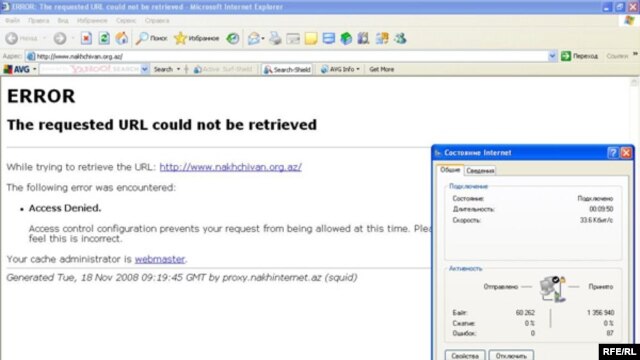Click the Print printer icon
Image resolution: width=640 pixels, height=360 pixels.
(276, 38)
